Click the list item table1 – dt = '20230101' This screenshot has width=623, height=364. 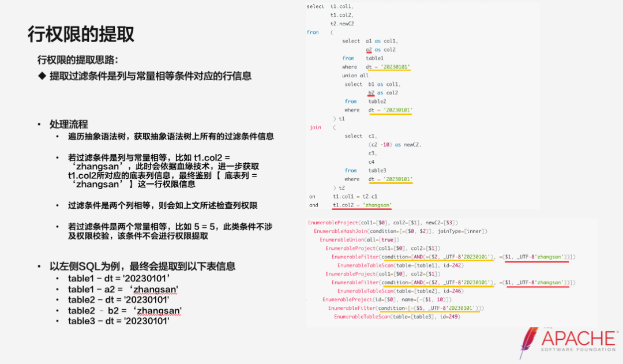(119, 278)
